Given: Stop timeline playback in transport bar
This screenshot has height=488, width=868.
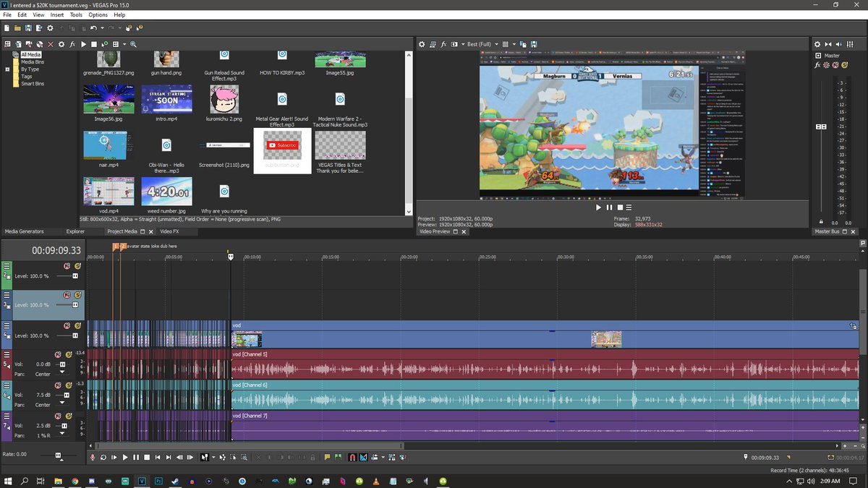Looking at the screenshot, I should pos(147,457).
